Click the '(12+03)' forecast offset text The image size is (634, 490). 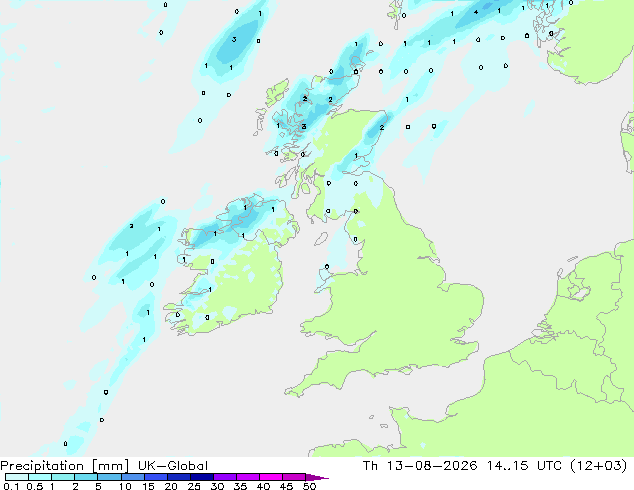click(x=598, y=466)
